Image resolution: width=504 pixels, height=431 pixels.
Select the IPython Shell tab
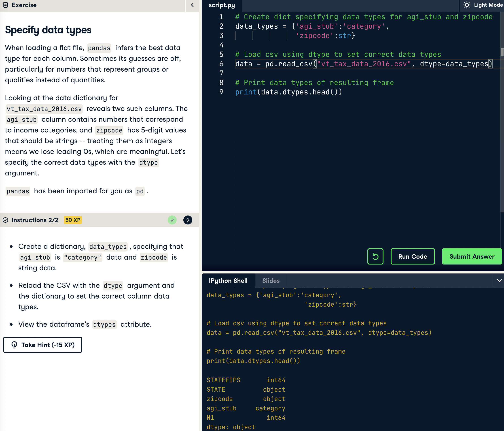(228, 281)
